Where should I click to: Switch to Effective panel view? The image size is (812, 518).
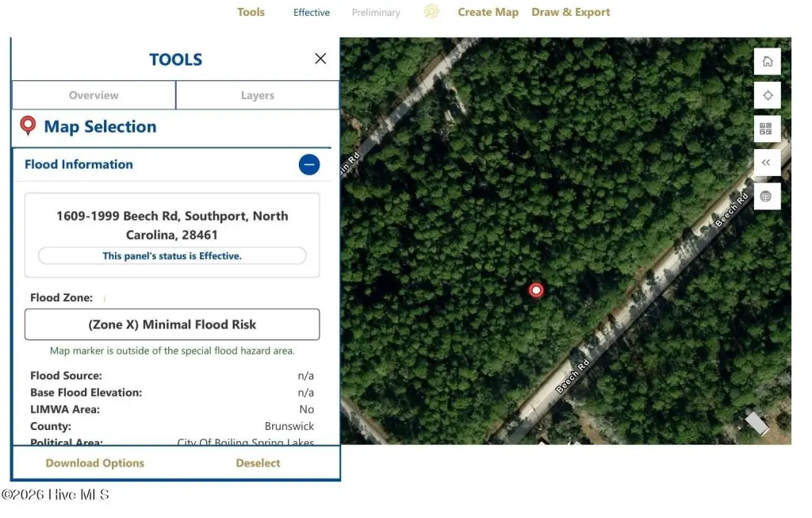click(312, 13)
